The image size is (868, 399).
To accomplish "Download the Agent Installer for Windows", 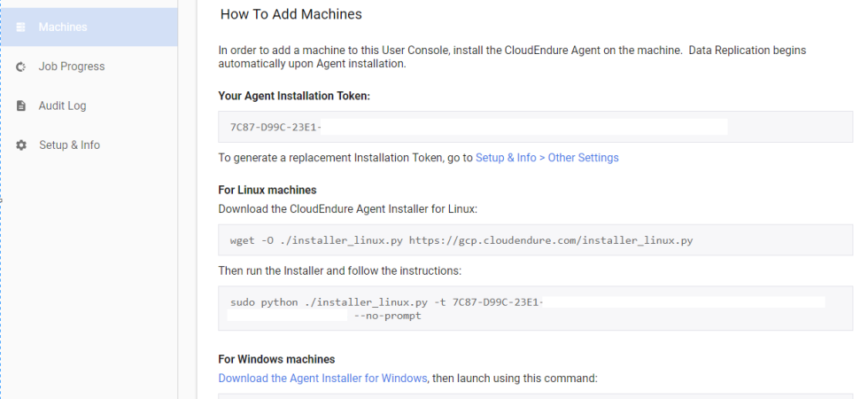I will pos(322,379).
